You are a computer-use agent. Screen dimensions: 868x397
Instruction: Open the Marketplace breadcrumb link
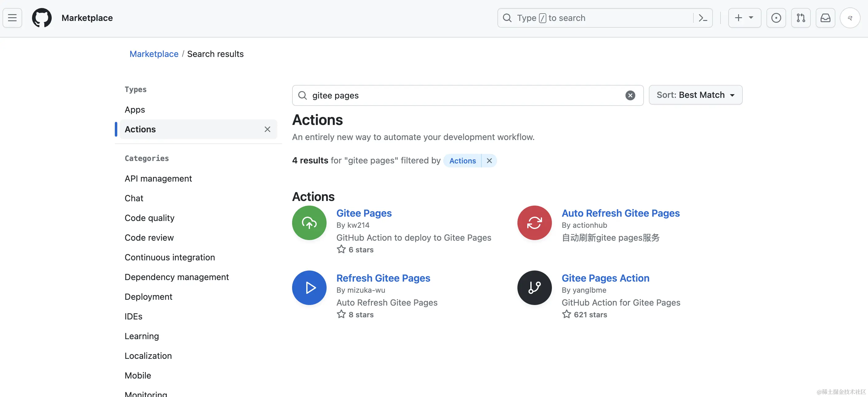[154, 54]
